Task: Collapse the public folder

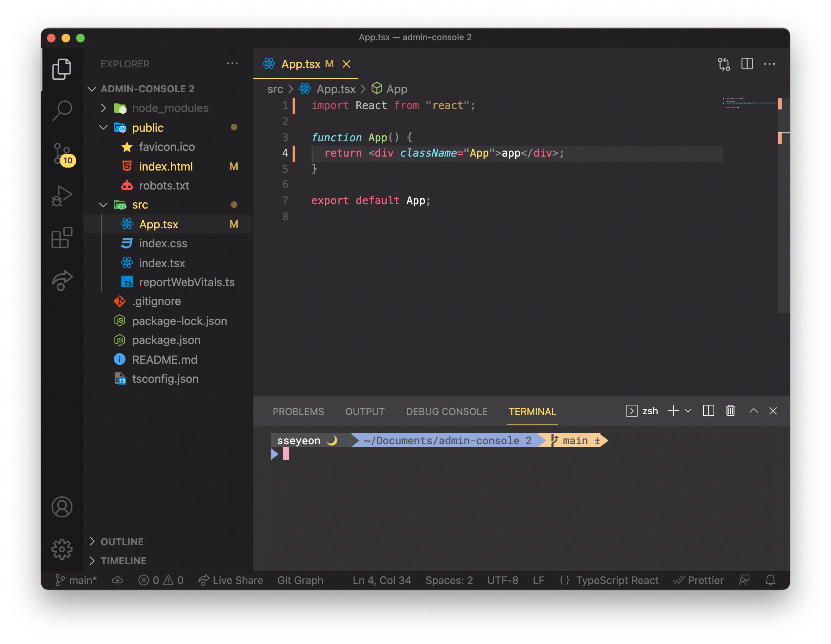Action: [x=103, y=127]
